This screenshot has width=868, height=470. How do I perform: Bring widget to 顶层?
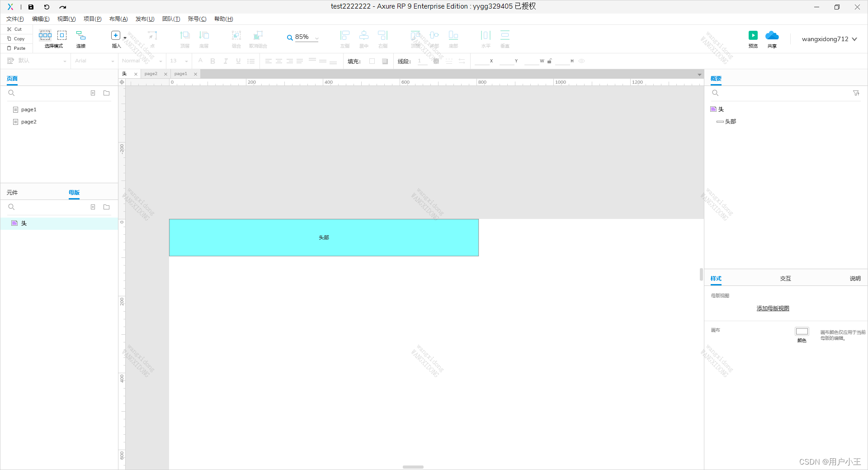click(185, 39)
